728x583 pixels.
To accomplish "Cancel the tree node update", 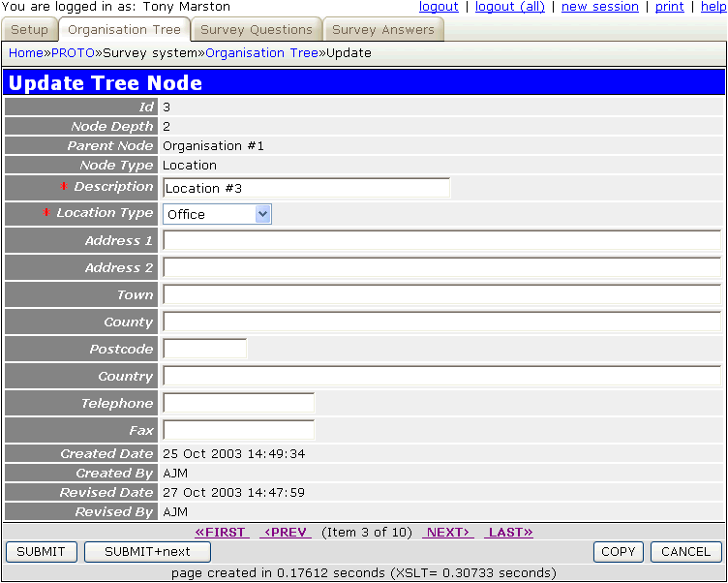I will (685, 552).
